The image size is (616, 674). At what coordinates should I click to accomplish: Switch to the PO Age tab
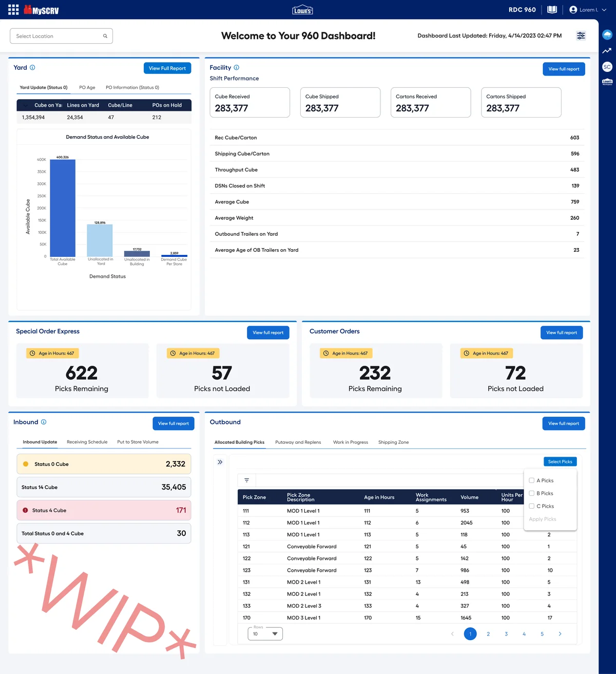point(87,87)
